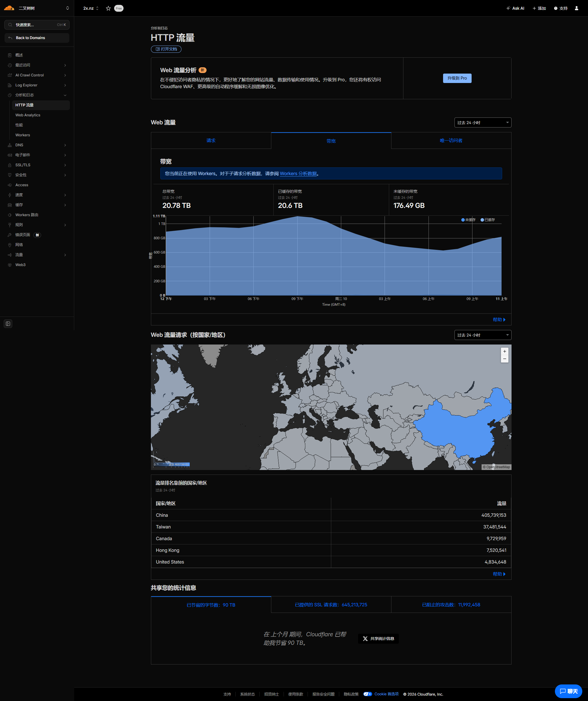The image size is (588, 701).
Task: Open the user account profile icon
Action: click(576, 8)
